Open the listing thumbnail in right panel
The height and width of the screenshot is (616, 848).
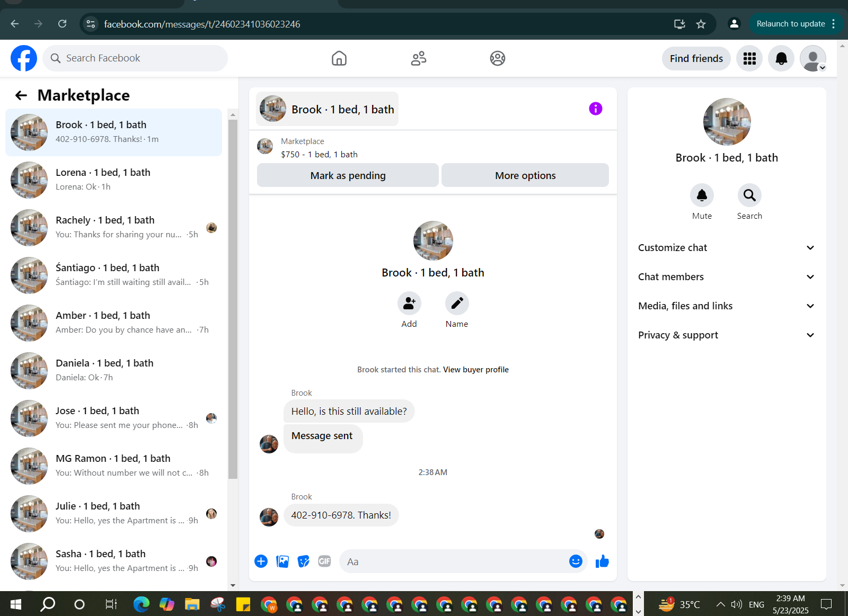727,122
